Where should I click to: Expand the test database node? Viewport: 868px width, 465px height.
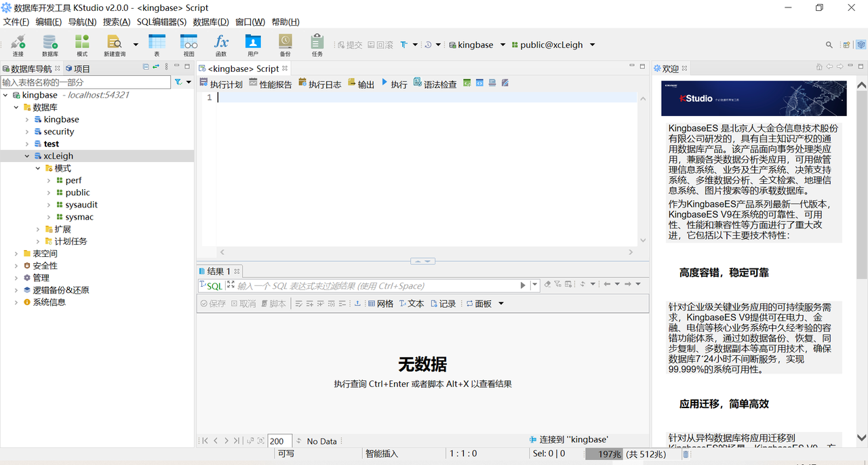point(27,144)
